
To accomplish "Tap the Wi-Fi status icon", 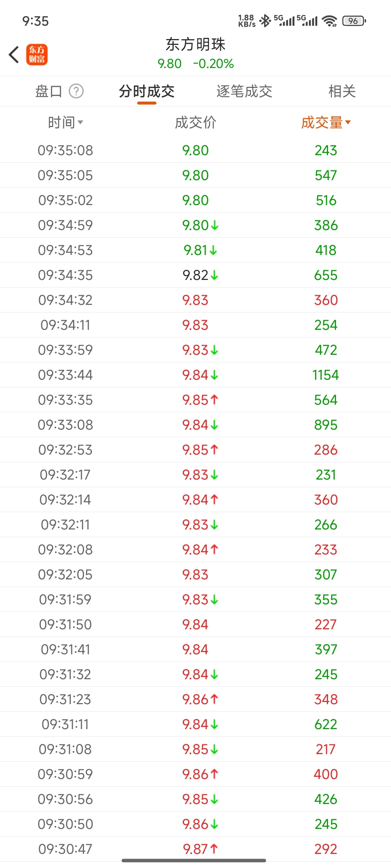I will click(329, 21).
